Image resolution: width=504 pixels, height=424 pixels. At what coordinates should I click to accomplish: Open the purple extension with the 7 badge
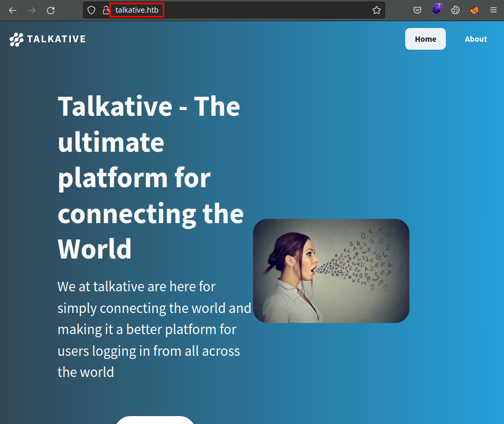[437, 10]
